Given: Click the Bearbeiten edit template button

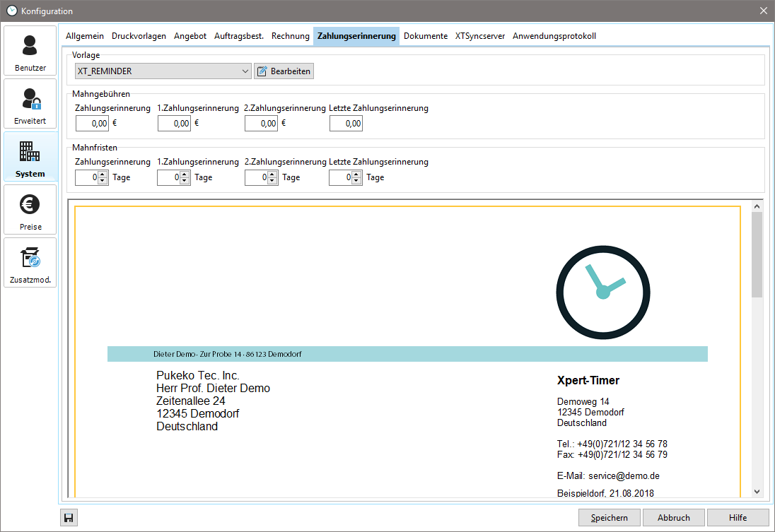Looking at the screenshot, I should (x=283, y=71).
